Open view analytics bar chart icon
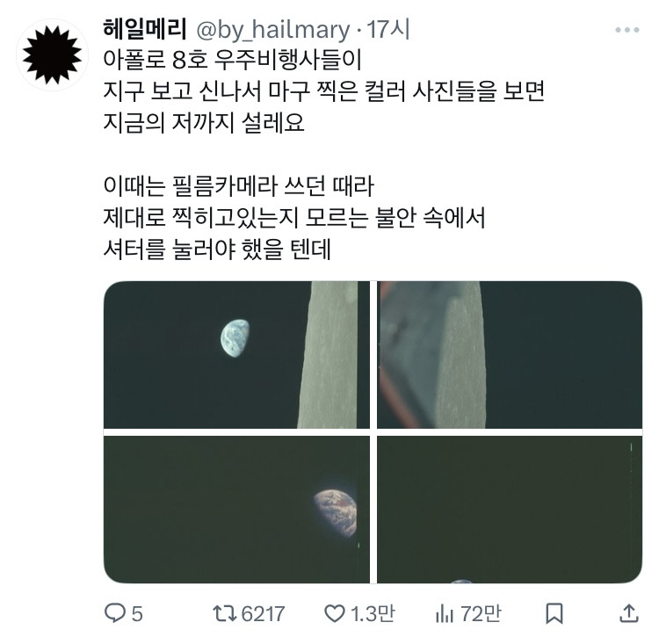The image size is (659, 644). point(445,614)
